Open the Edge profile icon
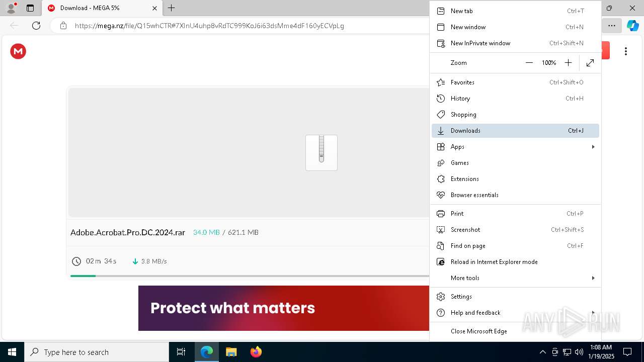The width and height of the screenshot is (644, 362). click(x=11, y=8)
